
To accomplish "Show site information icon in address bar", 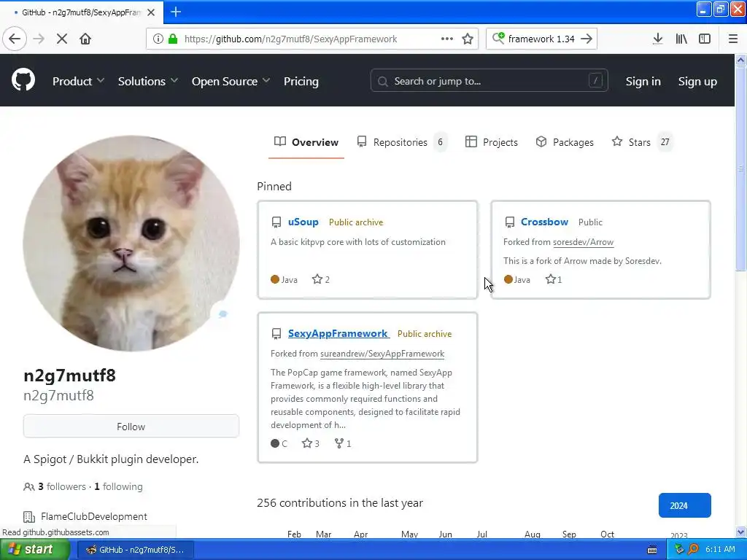I will 158,39.
